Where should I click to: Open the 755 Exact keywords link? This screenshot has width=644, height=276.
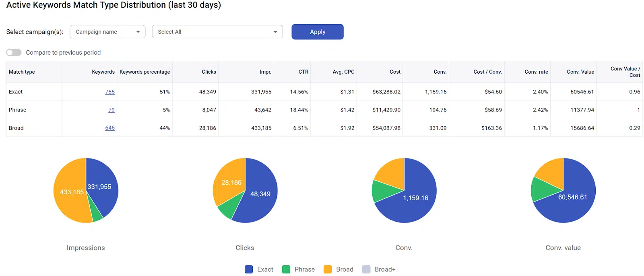(x=110, y=92)
